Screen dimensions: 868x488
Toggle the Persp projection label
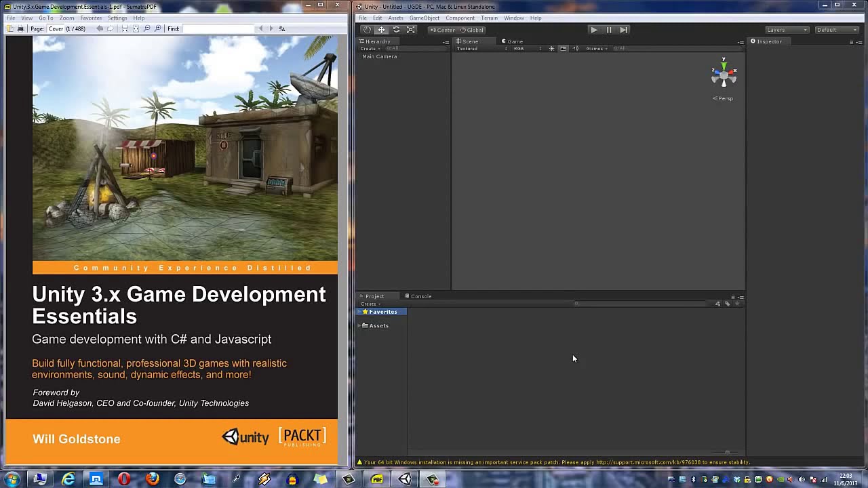coord(724,98)
